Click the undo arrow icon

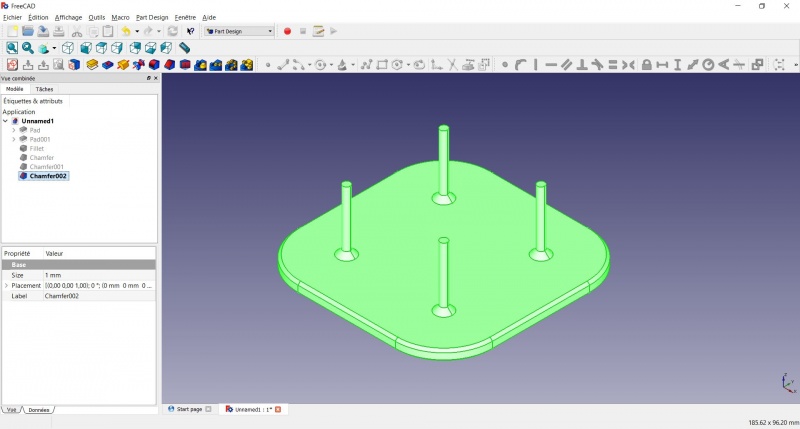(x=126, y=31)
